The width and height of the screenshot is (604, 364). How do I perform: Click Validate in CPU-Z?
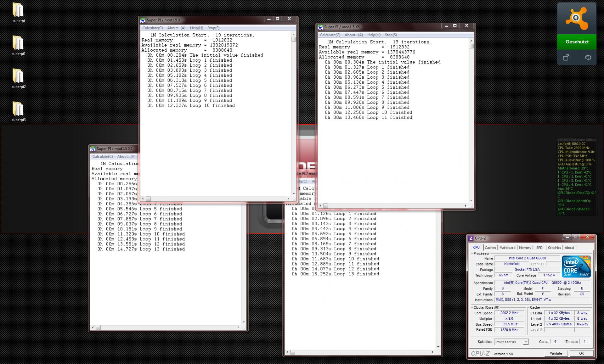pyautogui.click(x=556, y=353)
